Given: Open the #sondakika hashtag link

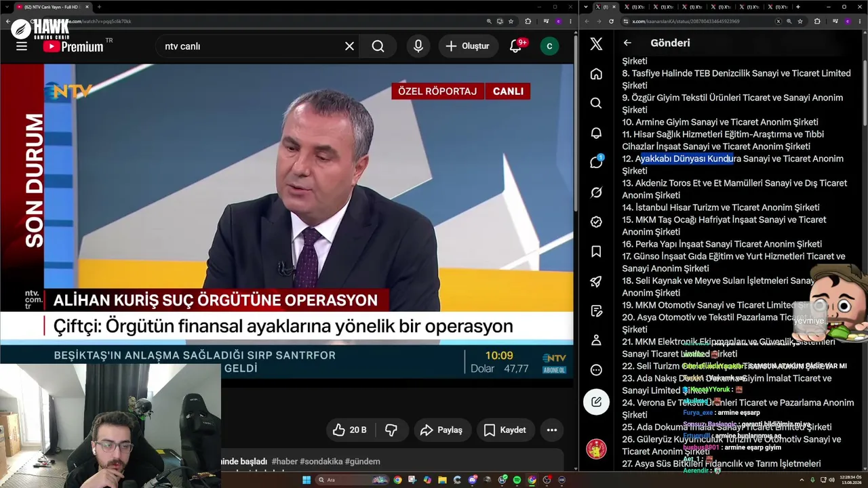Looking at the screenshot, I should (321, 462).
